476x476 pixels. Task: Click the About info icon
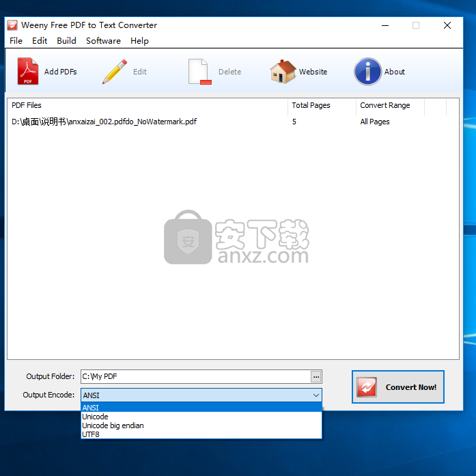(367, 72)
